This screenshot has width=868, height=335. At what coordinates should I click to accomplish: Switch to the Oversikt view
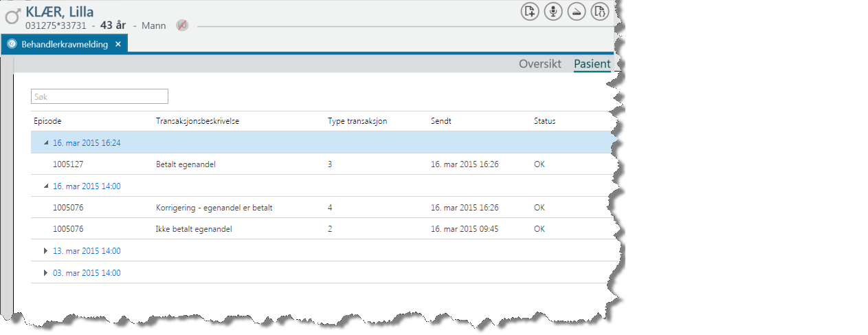pos(539,64)
